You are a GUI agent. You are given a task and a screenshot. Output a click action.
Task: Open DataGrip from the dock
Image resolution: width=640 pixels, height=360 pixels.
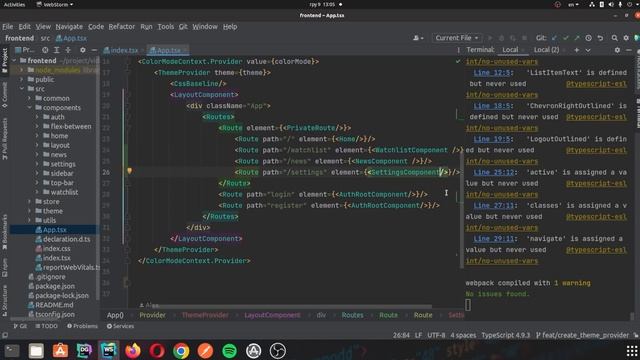[84, 351]
